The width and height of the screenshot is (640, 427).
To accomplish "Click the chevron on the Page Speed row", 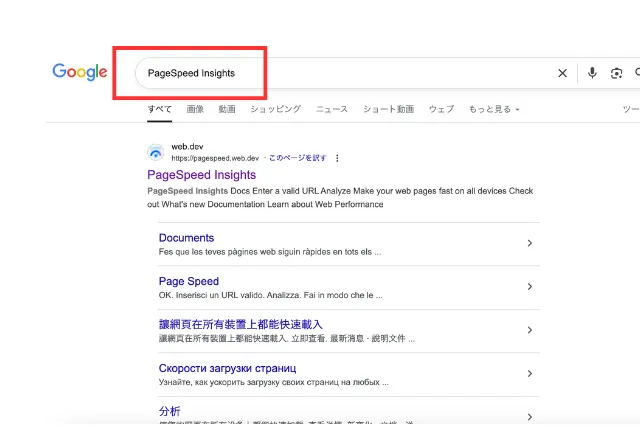I will 529,287.
